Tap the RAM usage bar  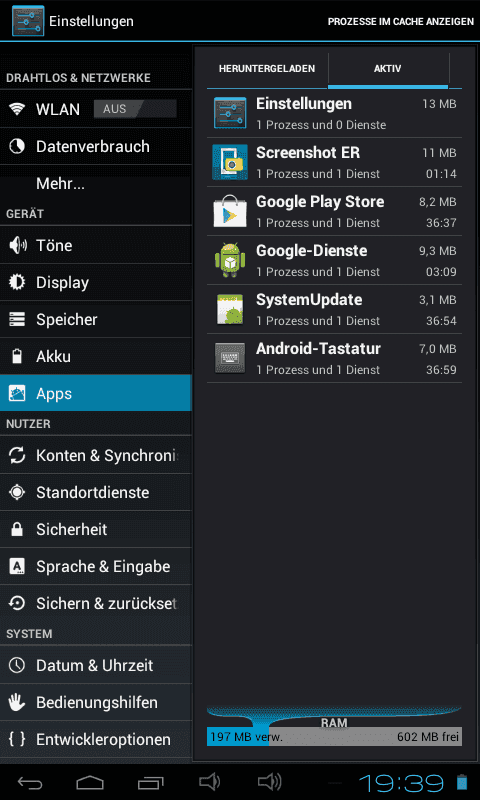334,737
